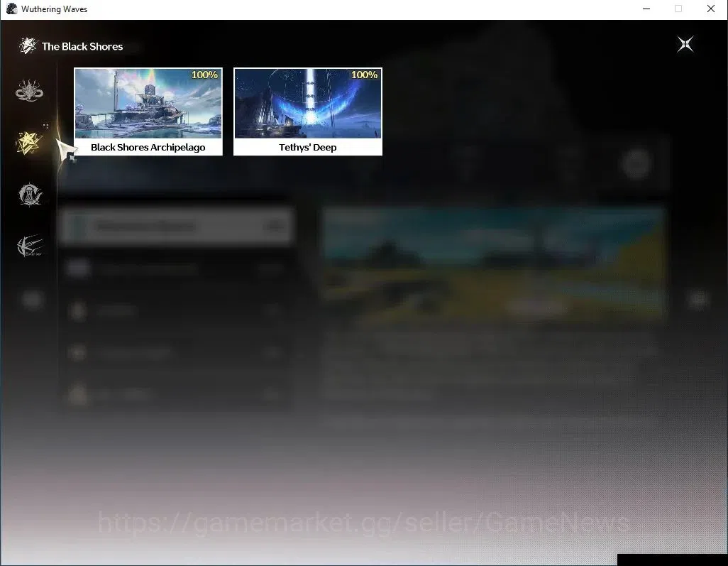The width and height of the screenshot is (728, 566).
Task: Open the Tethys' Deep area thumbnail
Action: 308,103
